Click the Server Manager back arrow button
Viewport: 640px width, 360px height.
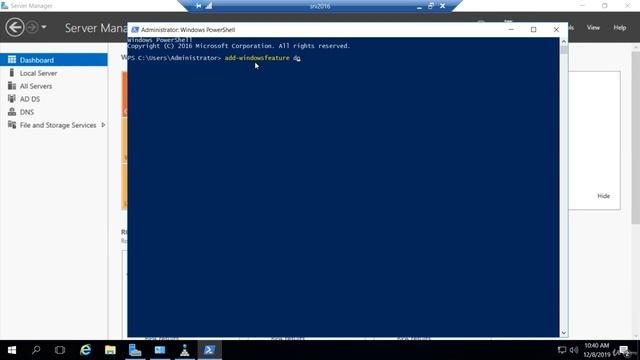(x=15, y=27)
